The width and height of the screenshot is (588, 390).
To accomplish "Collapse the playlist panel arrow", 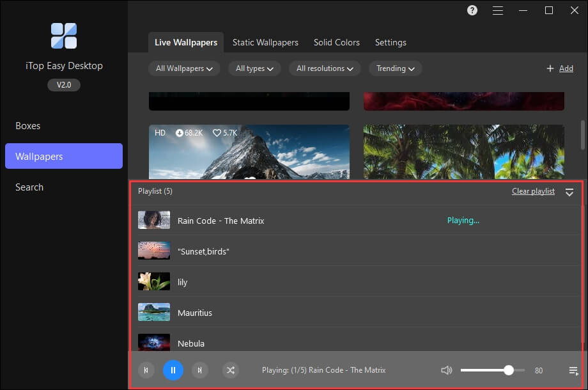I will [x=569, y=192].
